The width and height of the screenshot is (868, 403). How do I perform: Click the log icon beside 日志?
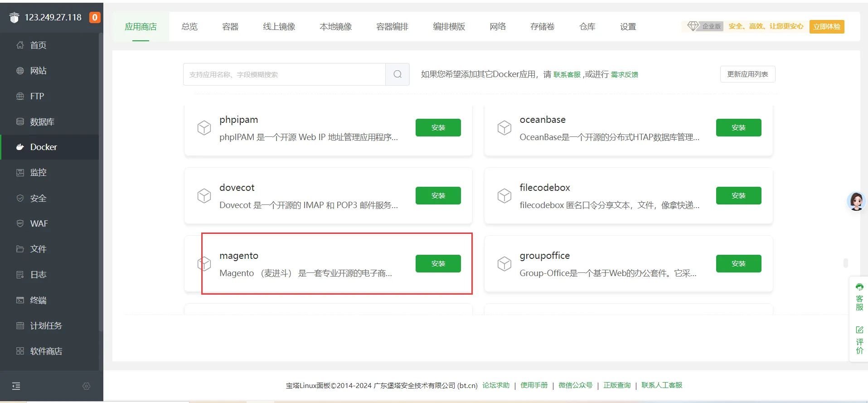20,274
